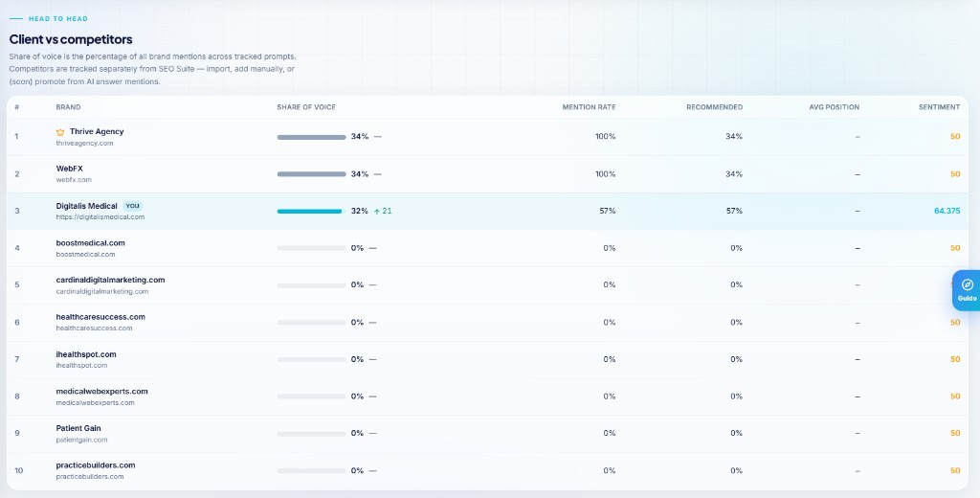Click the green up arrow next to 21
980x498 pixels.
pyautogui.click(x=377, y=211)
